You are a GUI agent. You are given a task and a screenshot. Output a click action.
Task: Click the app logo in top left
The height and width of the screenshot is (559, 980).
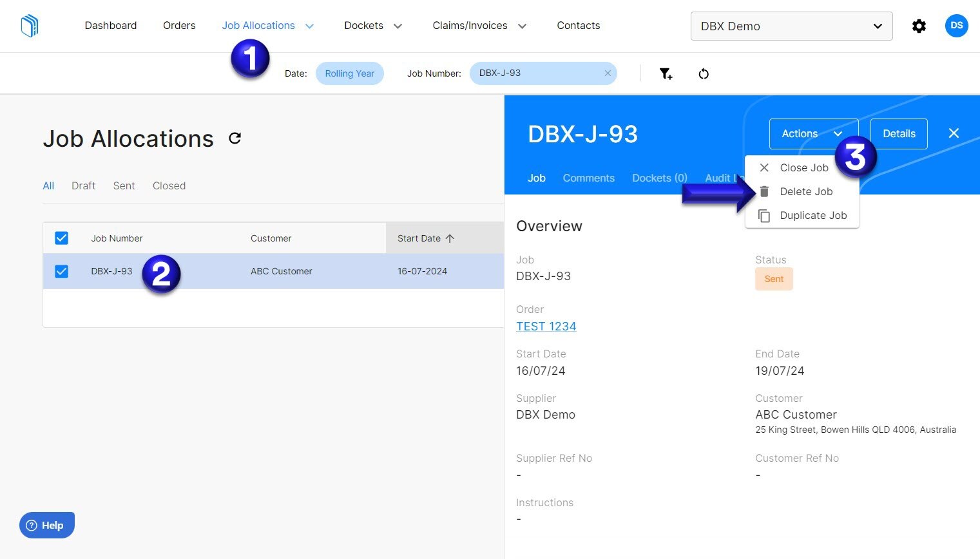30,26
